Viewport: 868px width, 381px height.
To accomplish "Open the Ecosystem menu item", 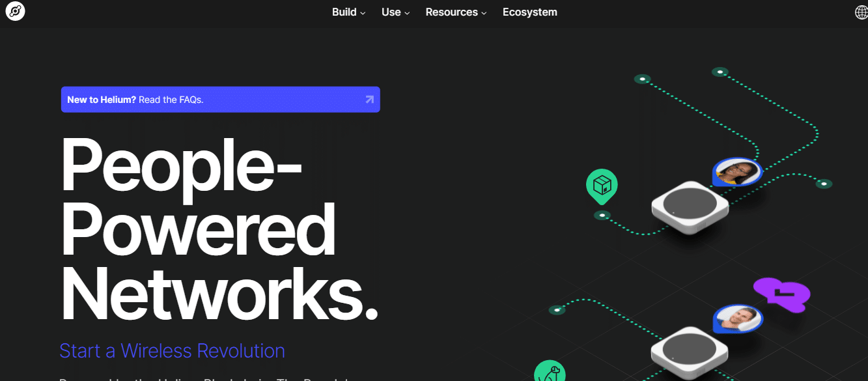I will point(529,12).
